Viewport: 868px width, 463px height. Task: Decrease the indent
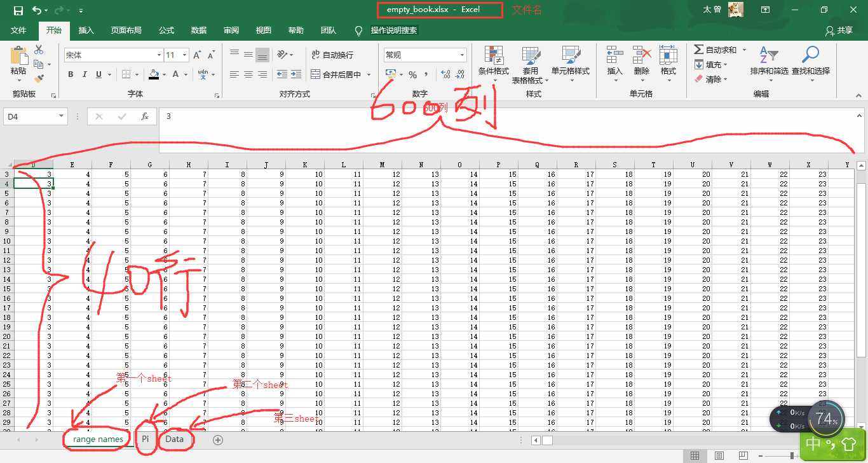tap(282, 74)
